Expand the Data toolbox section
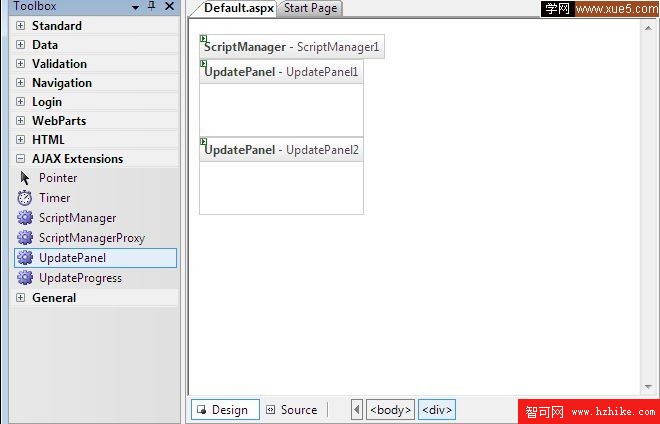 tap(20, 45)
